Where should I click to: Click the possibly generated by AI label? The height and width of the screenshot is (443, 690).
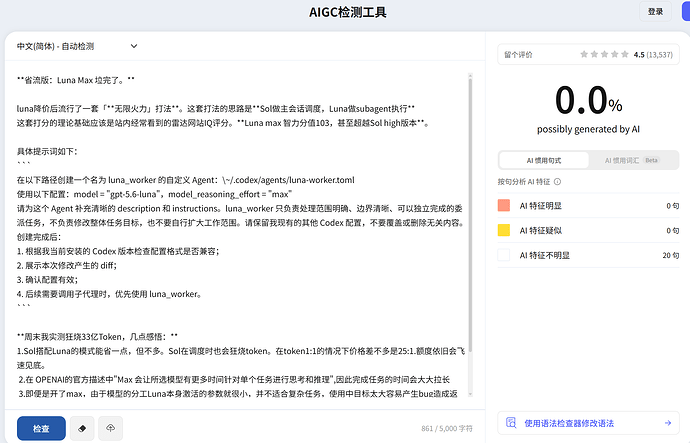click(588, 129)
